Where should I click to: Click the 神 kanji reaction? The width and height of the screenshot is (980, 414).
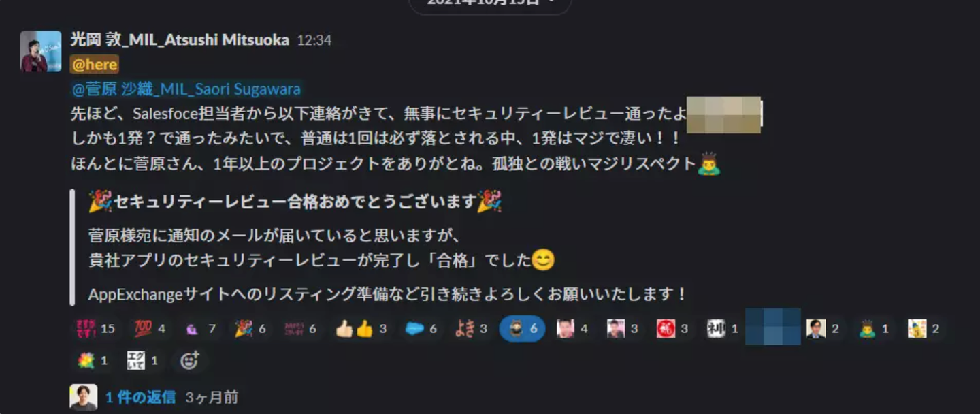[x=722, y=329]
